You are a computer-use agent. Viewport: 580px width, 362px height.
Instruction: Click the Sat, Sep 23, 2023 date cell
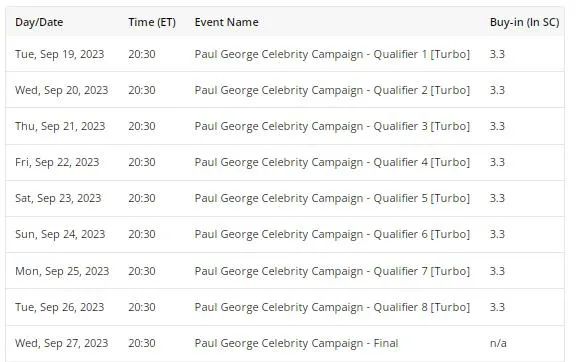point(58,198)
